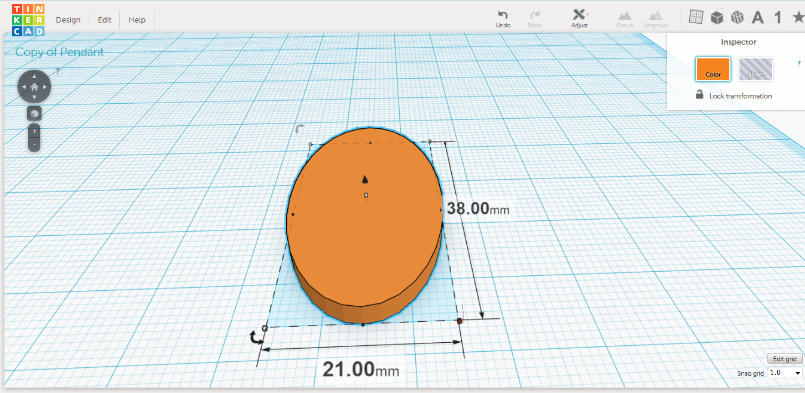Open the solid cube shapes icon
This screenshot has width=805, height=393.
pyautogui.click(x=717, y=17)
